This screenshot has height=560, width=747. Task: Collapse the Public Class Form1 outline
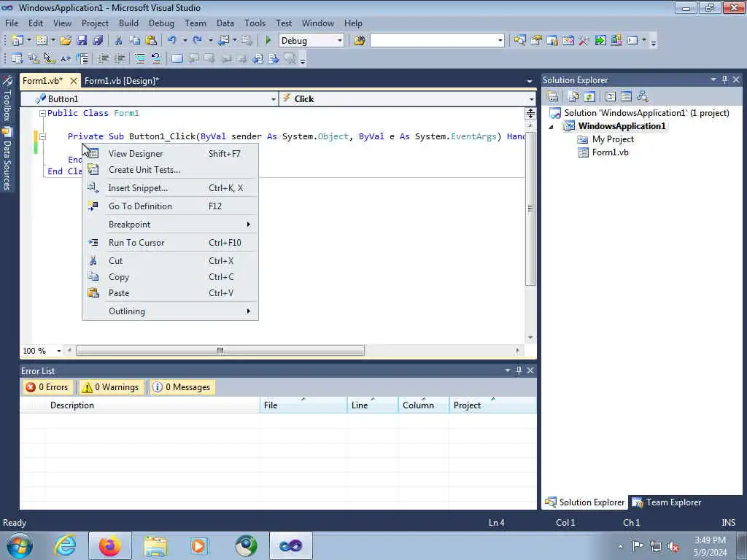pos(42,113)
